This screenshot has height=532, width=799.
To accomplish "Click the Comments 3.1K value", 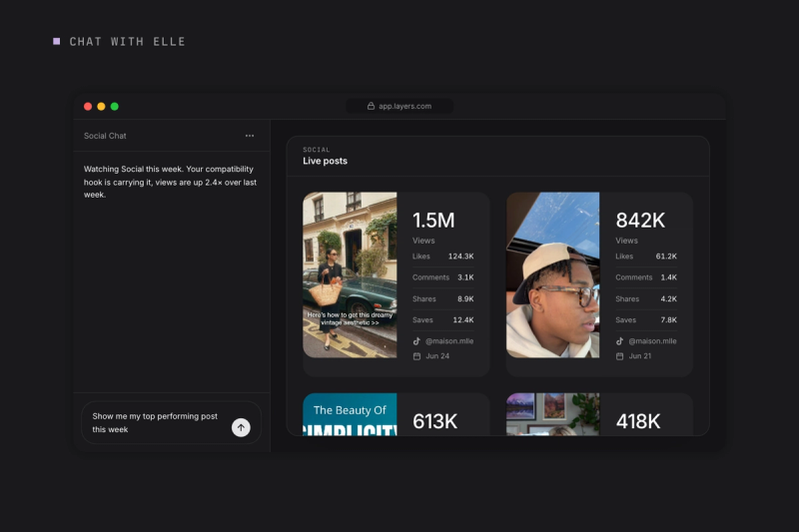I will pos(465,277).
